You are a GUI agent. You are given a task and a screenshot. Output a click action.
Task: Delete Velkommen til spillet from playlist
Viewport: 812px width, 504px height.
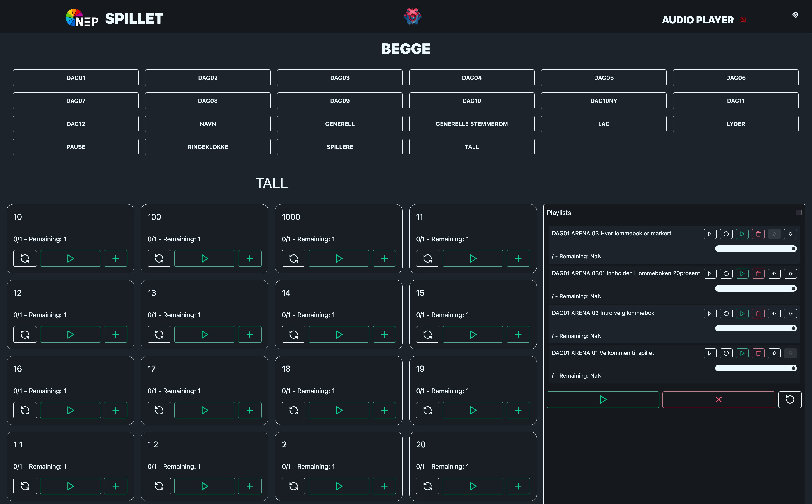click(x=758, y=353)
